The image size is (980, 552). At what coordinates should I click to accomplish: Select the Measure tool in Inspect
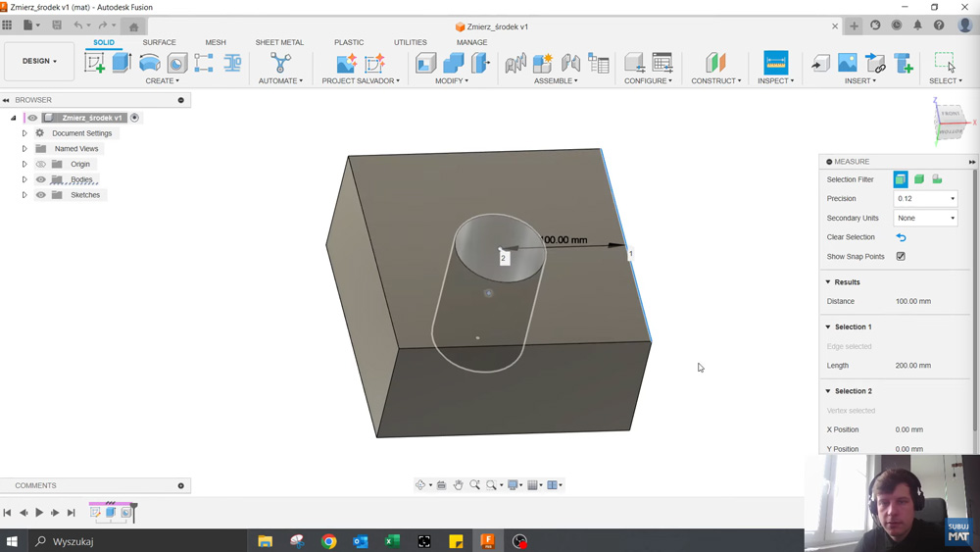click(775, 63)
